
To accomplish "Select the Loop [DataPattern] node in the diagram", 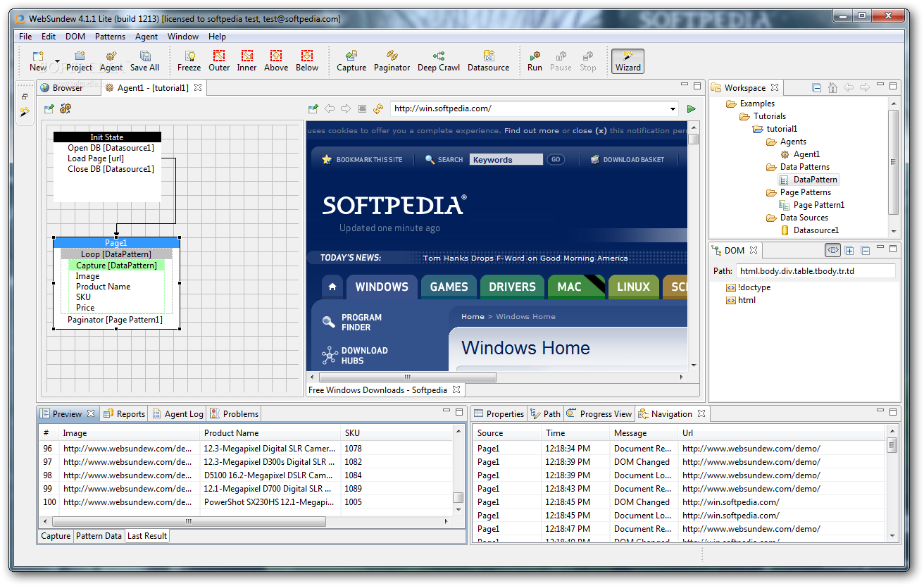I will [116, 254].
